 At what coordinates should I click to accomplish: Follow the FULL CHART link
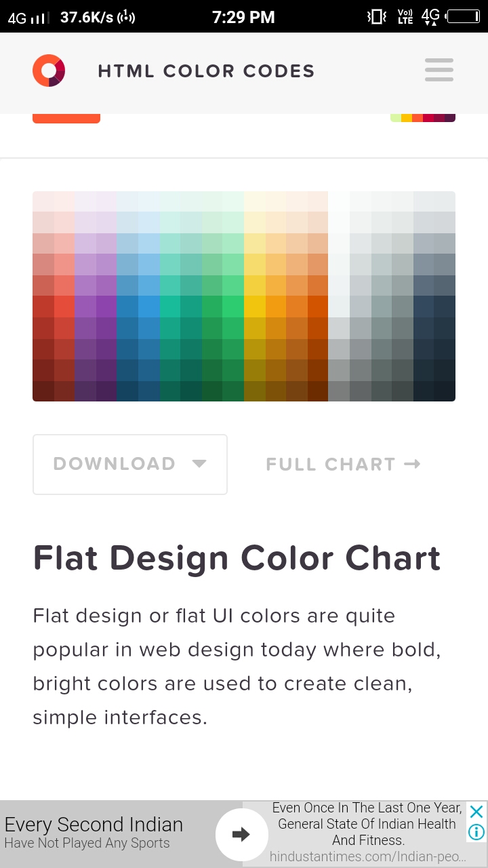tap(330, 464)
